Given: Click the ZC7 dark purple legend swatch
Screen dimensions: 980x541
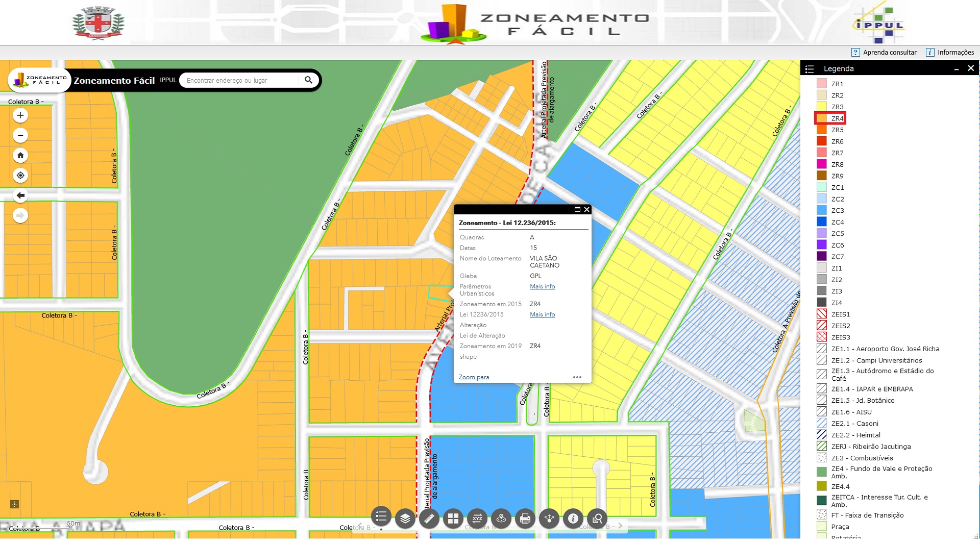Looking at the screenshot, I should (821, 256).
